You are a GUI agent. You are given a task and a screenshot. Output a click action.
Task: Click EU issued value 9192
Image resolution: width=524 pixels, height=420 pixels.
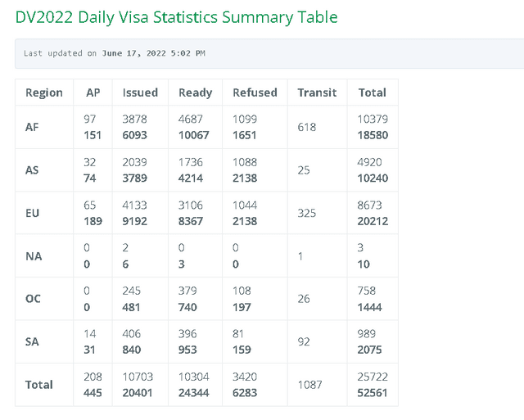pos(134,221)
